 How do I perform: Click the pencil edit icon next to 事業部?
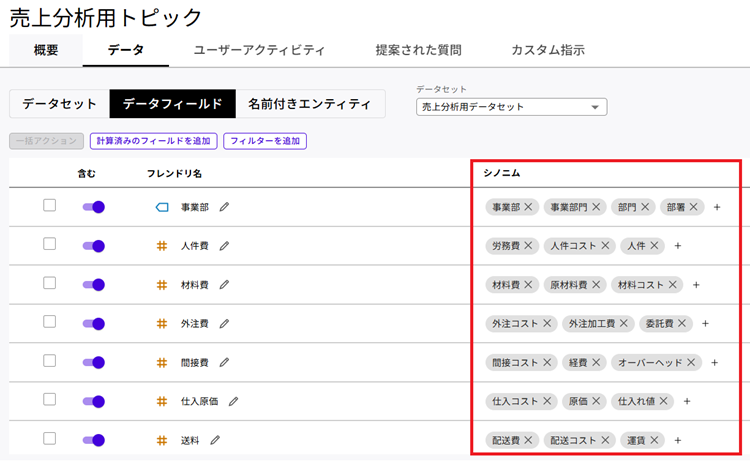click(x=224, y=207)
